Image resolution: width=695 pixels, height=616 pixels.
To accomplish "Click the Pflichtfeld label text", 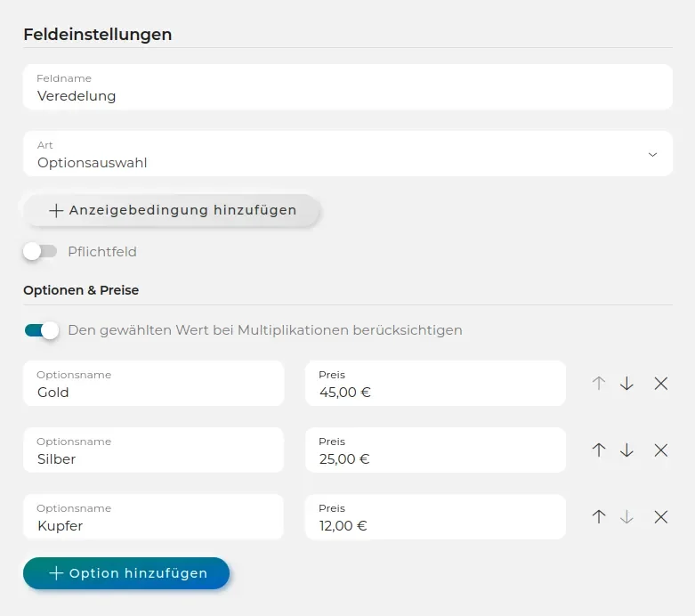I will (x=102, y=251).
